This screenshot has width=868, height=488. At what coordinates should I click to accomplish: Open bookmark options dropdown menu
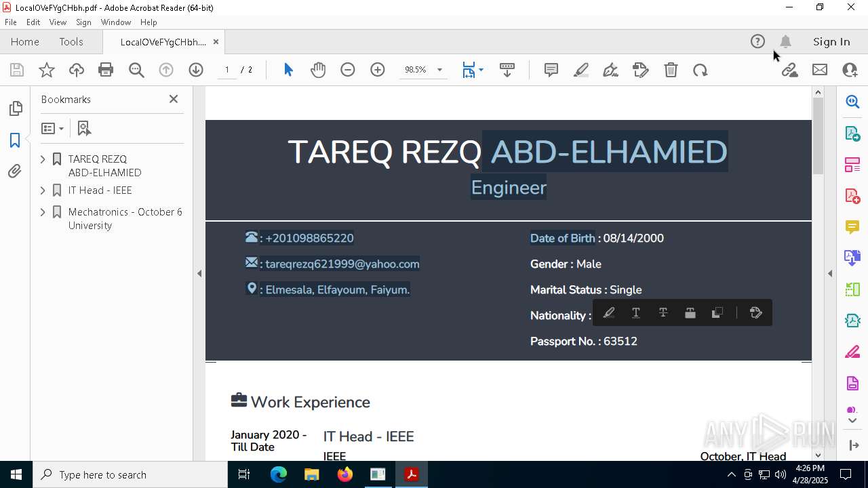tap(52, 128)
